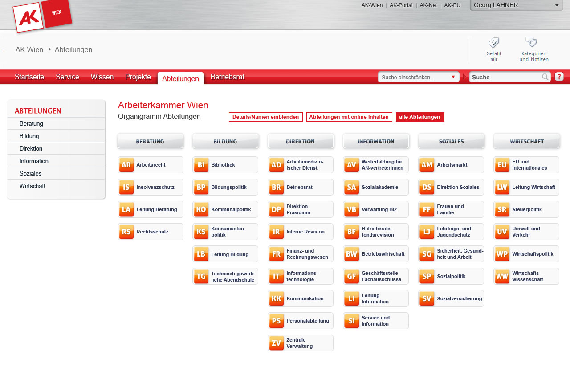Open Frauen und Familie department
Image resolution: width=570 pixels, height=392 pixels.
(x=451, y=209)
